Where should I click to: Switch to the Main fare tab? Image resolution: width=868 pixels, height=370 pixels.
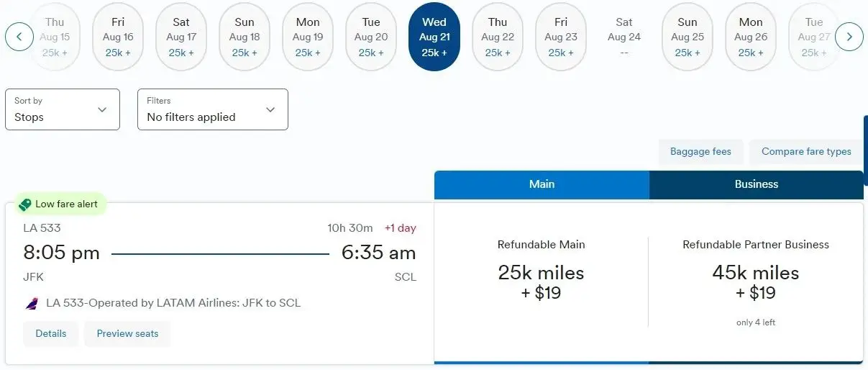[542, 184]
